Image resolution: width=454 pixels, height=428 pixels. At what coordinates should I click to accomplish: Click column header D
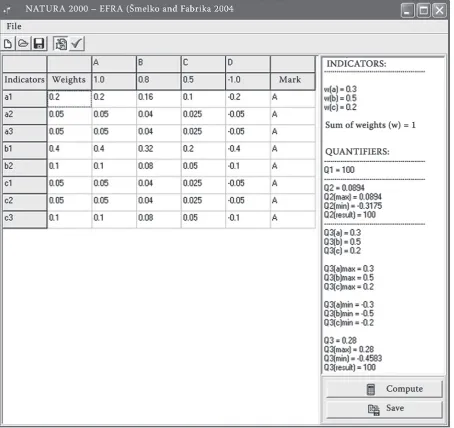(248, 64)
